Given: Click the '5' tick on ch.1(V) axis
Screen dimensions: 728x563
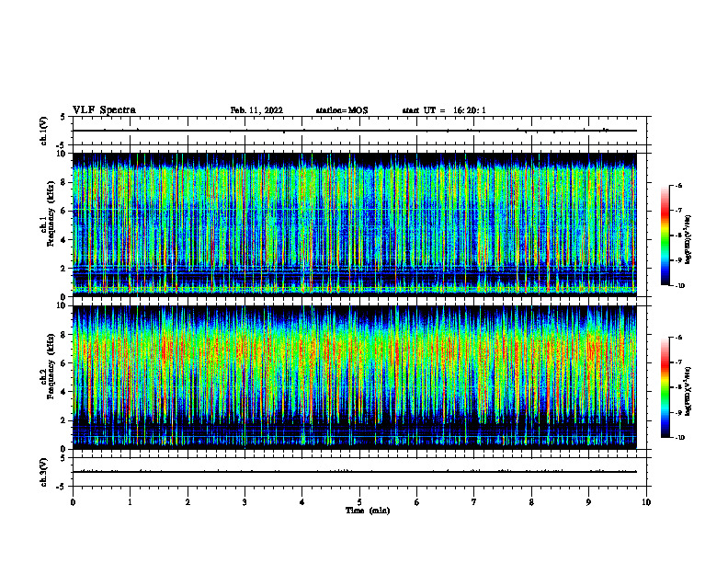Looking at the screenshot, I should pyautogui.click(x=63, y=118).
